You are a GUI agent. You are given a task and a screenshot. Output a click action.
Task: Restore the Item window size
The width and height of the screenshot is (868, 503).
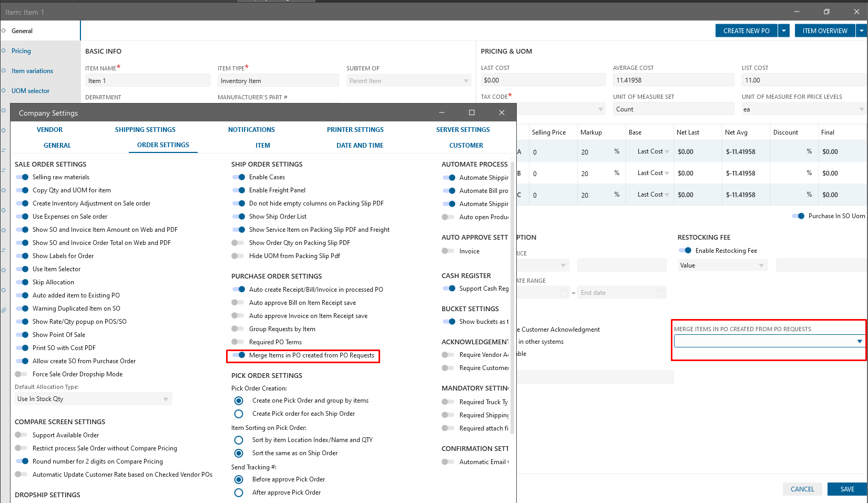pyautogui.click(x=826, y=12)
